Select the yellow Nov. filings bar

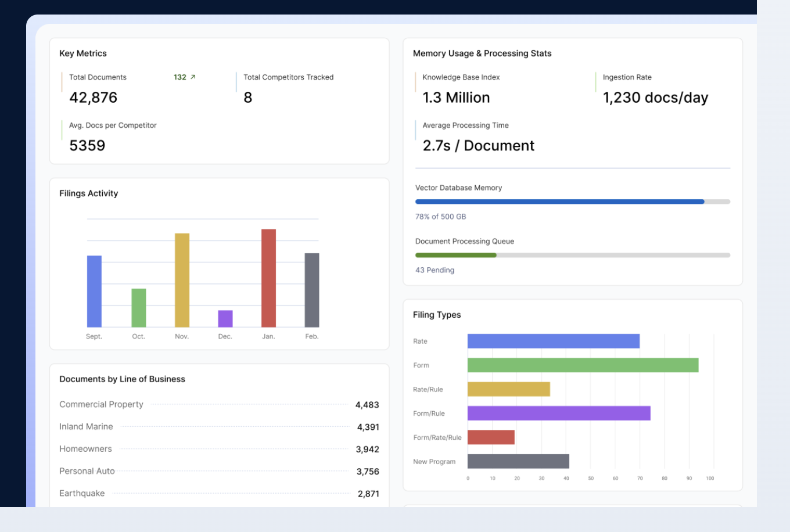(x=182, y=280)
